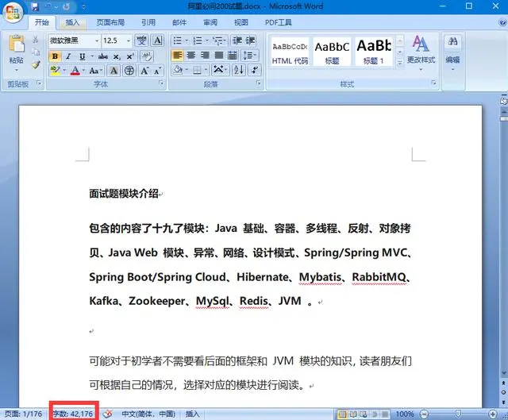Switch to the 插入 tab
Viewport: 508px width, 420px height.
tap(72, 22)
